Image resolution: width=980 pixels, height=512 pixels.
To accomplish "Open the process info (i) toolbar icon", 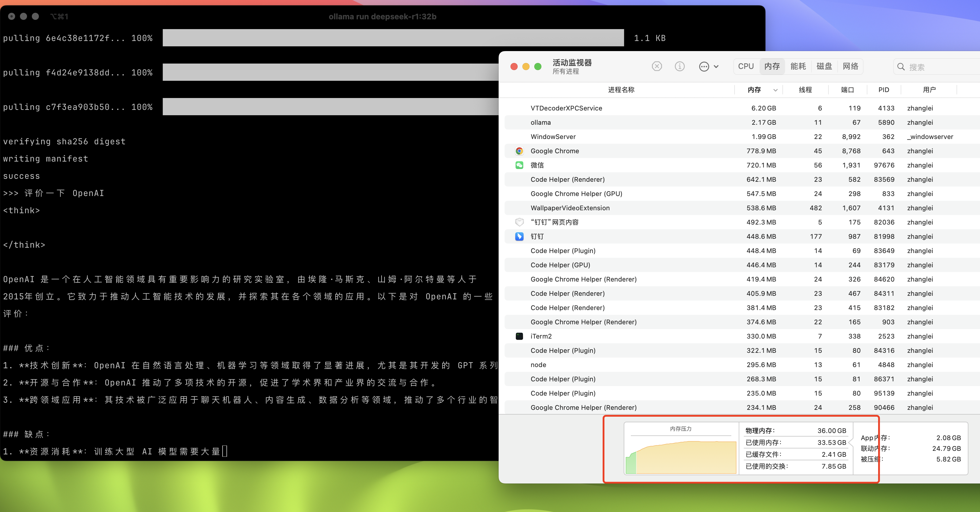I will pos(680,67).
